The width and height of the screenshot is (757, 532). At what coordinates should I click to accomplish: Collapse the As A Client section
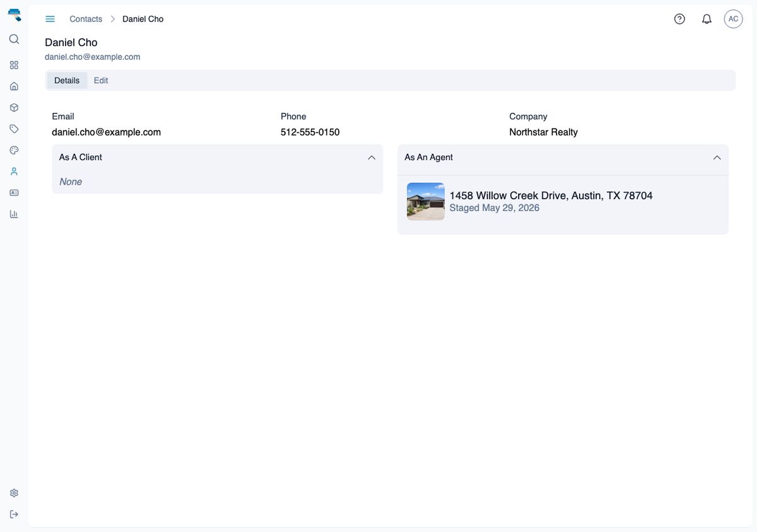372,158
